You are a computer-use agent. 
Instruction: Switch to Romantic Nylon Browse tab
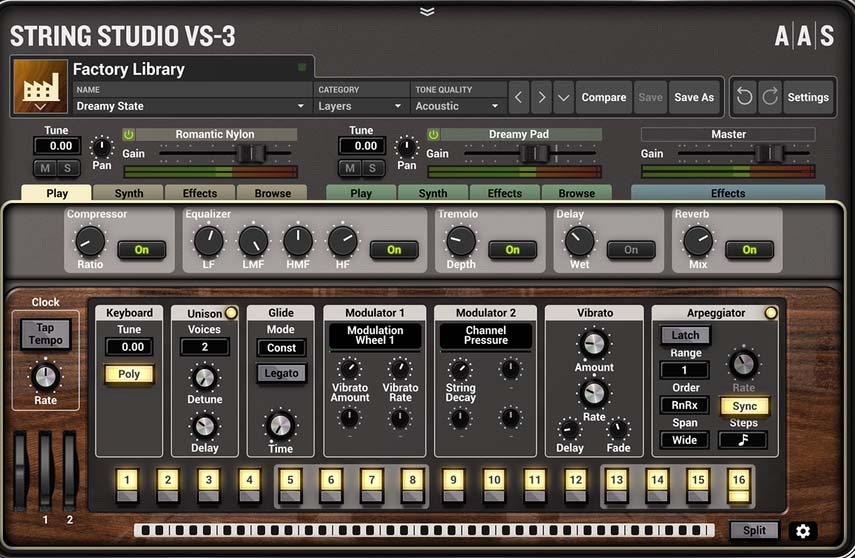[272, 193]
